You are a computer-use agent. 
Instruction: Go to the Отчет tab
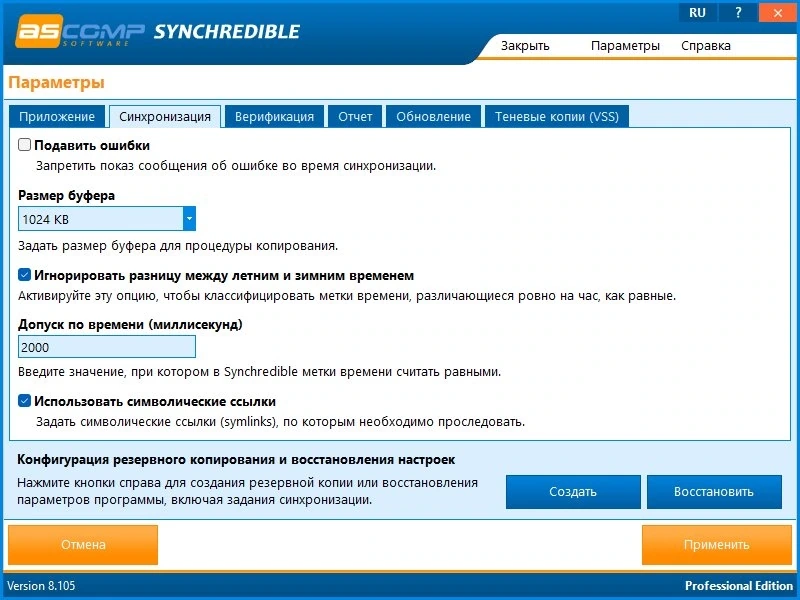point(355,116)
